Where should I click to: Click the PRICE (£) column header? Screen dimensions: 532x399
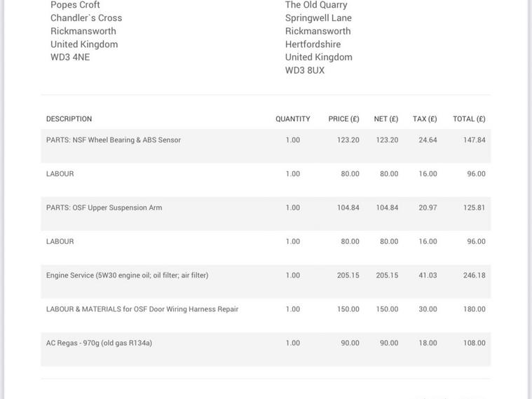coord(343,119)
